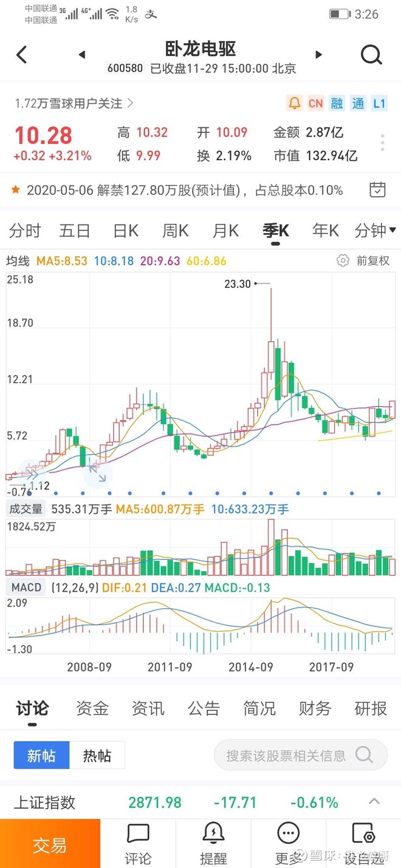Tap the L1 quote level badge
The height and width of the screenshot is (868, 401).
click(379, 103)
